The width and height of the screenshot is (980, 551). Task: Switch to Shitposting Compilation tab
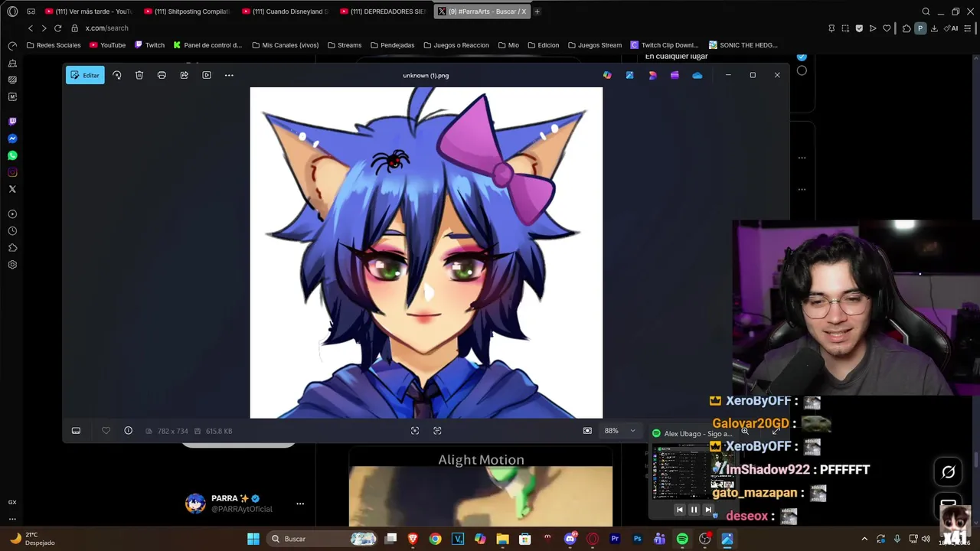coord(187,11)
